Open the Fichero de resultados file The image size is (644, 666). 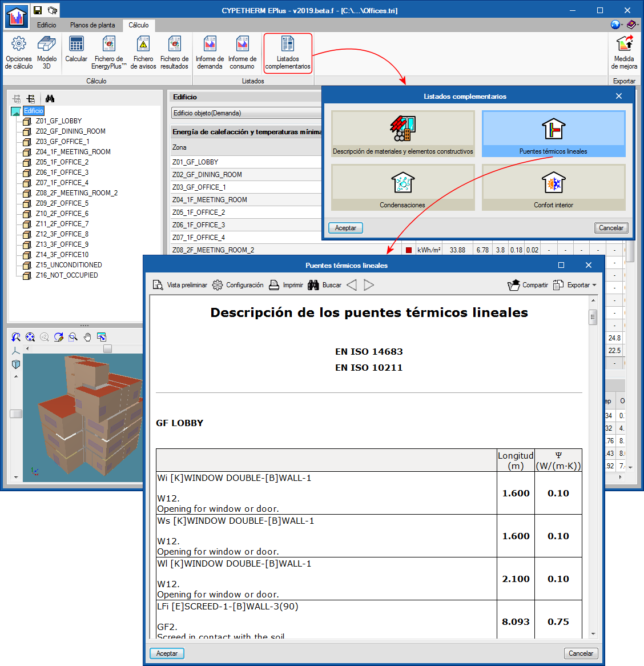(x=175, y=53)
